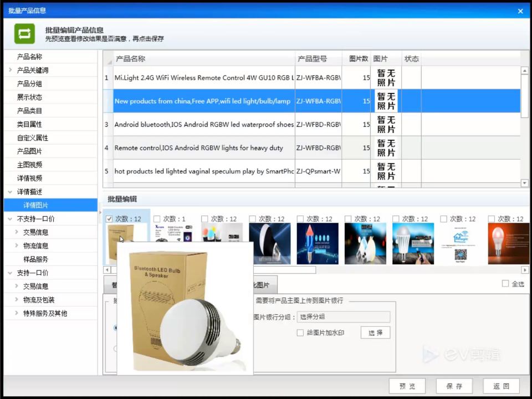Viewport: 532px width, 399px height.
Task: Select the orange glowing bulb thumbnail
Action: [509, 244]
